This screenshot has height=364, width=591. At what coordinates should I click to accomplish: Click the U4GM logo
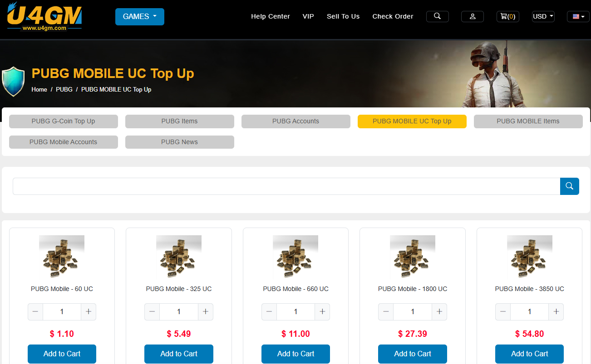click(44, 16)
